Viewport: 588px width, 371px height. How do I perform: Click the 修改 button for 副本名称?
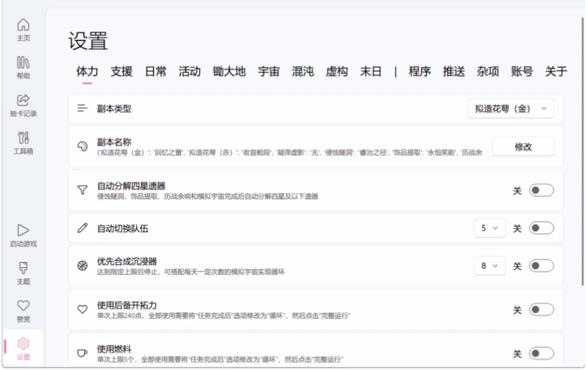click(523, 147)
